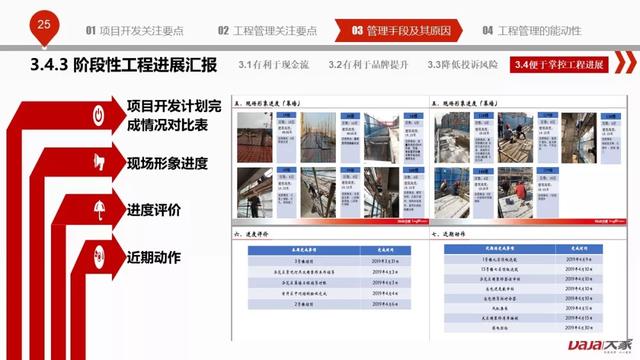The image size is (640, 360).
Task: Open sub-section 3.2有利于品牌提升
Action: (368, 64)
